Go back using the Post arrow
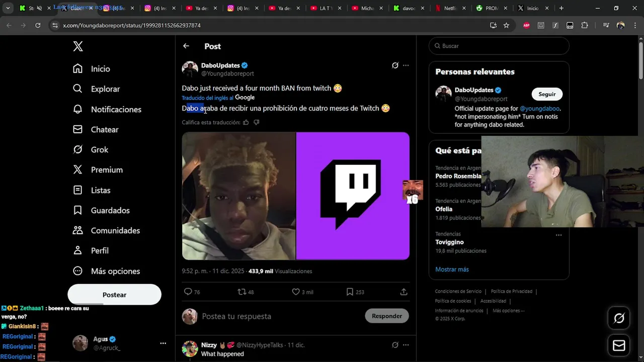Screen dimensions: 644x362 click(x=186, y=46)
